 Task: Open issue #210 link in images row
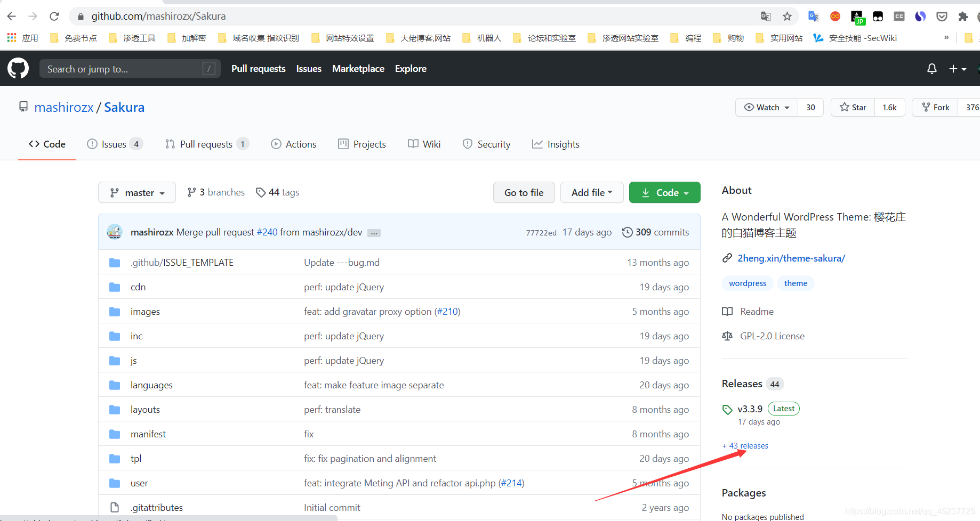point(447,311)
